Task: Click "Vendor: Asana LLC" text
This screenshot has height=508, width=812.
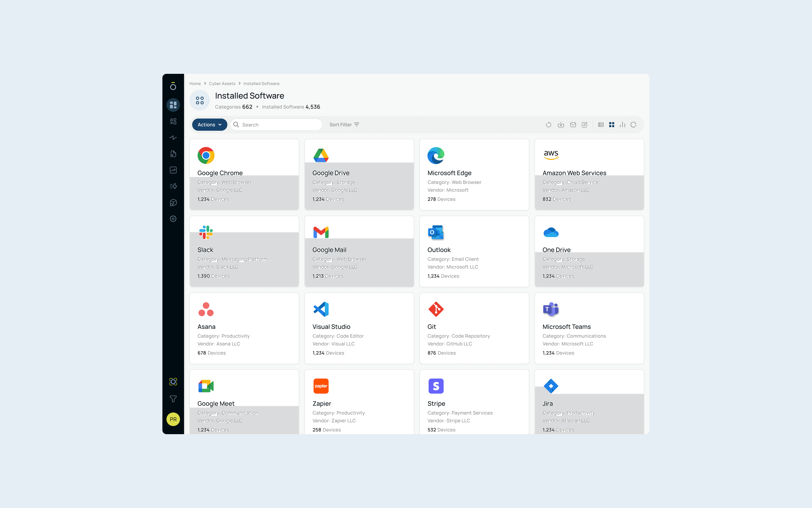Action: pos(219,344)
